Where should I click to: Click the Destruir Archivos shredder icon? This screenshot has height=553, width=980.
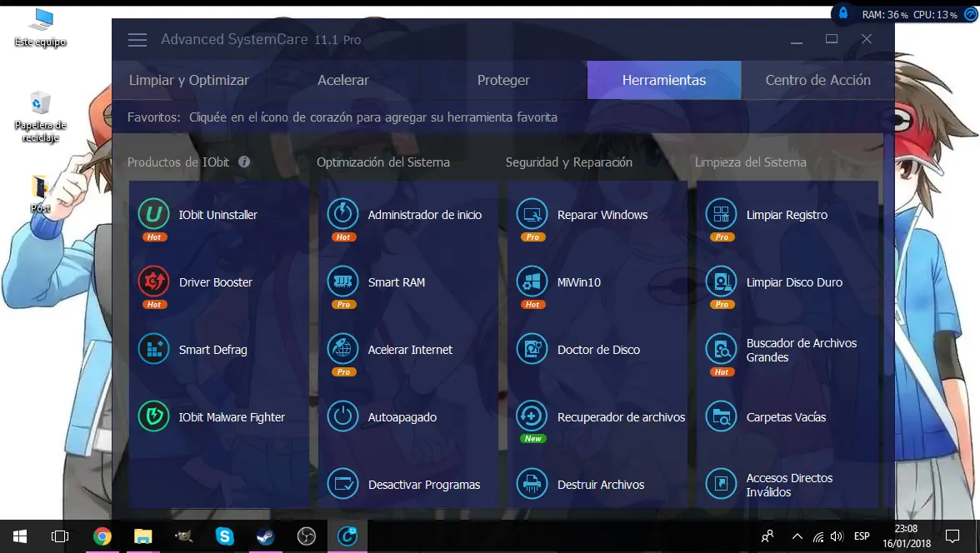pyautogui.click(x=532, y=484)
